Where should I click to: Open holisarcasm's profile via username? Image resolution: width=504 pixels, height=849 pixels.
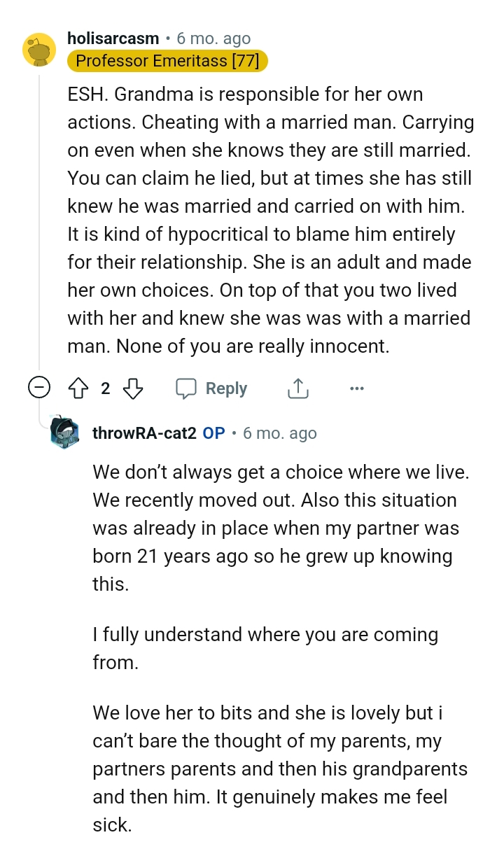coord(113,39)
